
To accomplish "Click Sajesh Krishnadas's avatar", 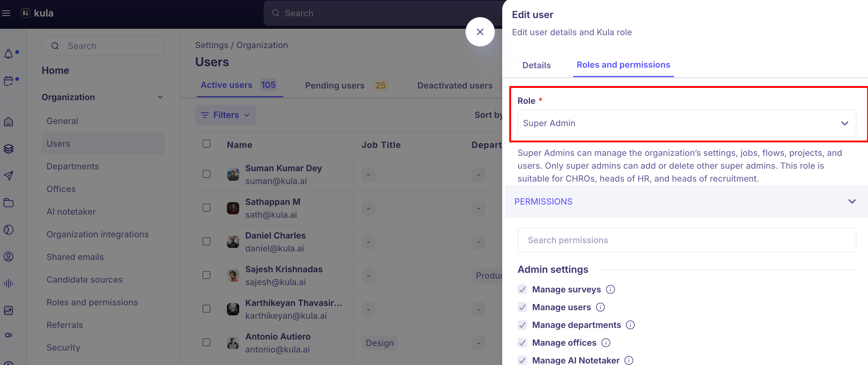I will 233,276.
